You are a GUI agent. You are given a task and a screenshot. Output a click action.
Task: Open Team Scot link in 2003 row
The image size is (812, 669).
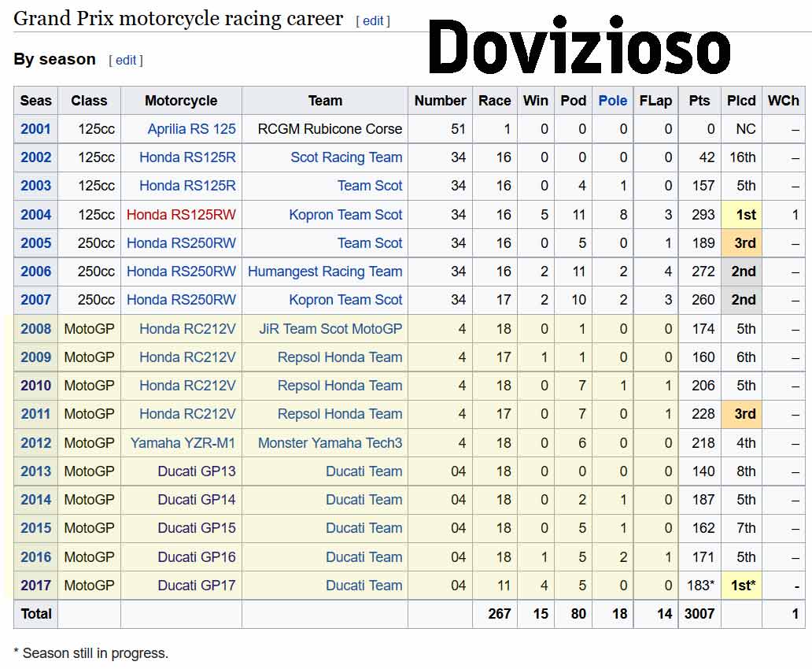pos(370,186)
